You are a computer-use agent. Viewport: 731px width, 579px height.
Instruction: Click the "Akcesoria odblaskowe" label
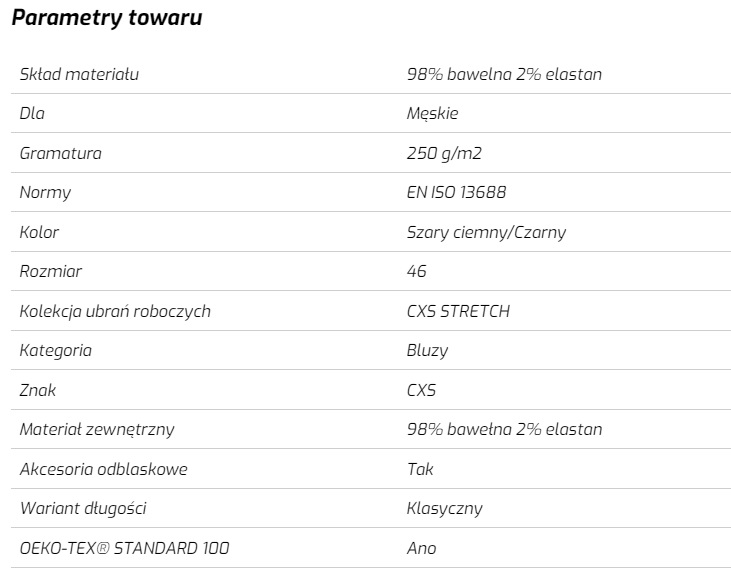tap(103, 469)
